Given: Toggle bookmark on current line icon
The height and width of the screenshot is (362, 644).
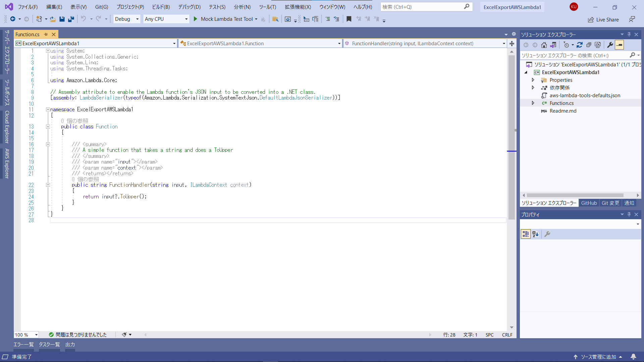Looking at the screenshot, I should 349,19.
